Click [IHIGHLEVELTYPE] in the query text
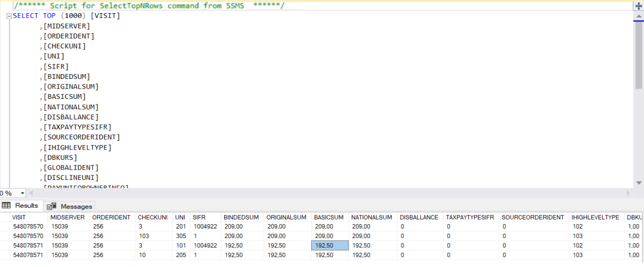The image size is (644, 267). 77,148
